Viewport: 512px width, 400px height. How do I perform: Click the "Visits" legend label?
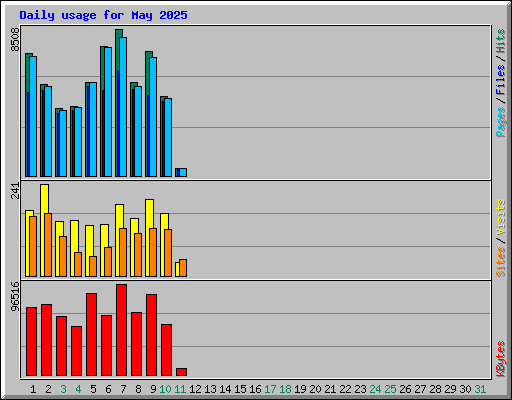coord(500,217)
